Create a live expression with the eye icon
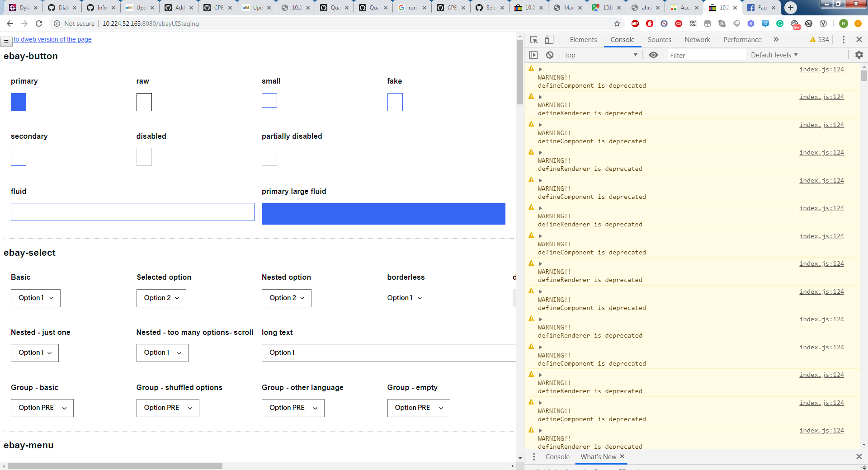Screen dimensions: 868x470 point(653,55)
